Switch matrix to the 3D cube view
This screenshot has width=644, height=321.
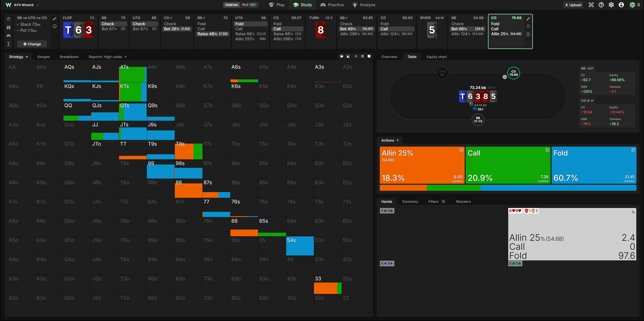[341, 56]
